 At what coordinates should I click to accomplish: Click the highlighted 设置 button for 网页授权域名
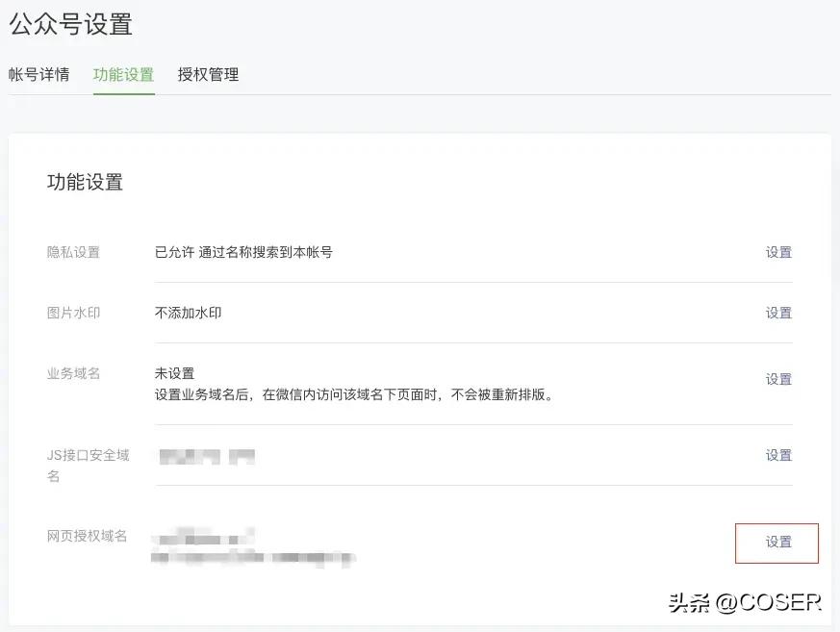tap(776, 543)
